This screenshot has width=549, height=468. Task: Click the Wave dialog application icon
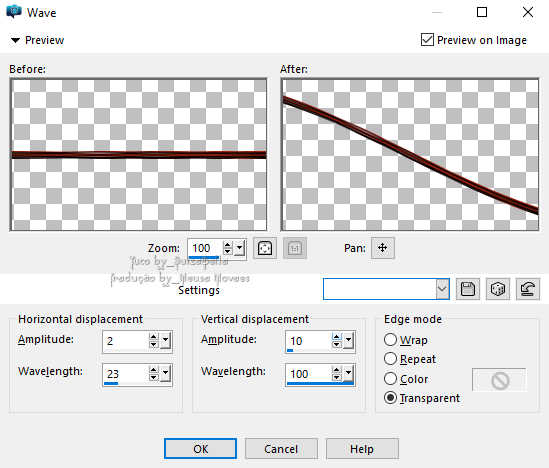point(14,12)
